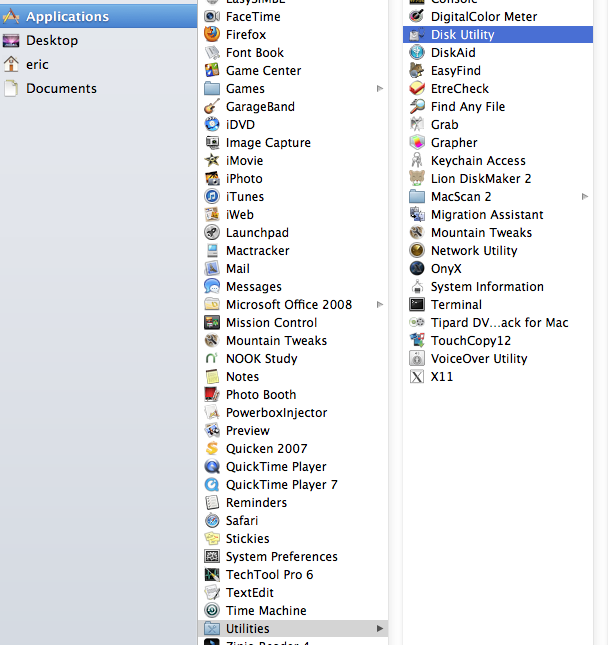Select the System Preferences icon
The image size is (612, 645).
click(212, 557)
